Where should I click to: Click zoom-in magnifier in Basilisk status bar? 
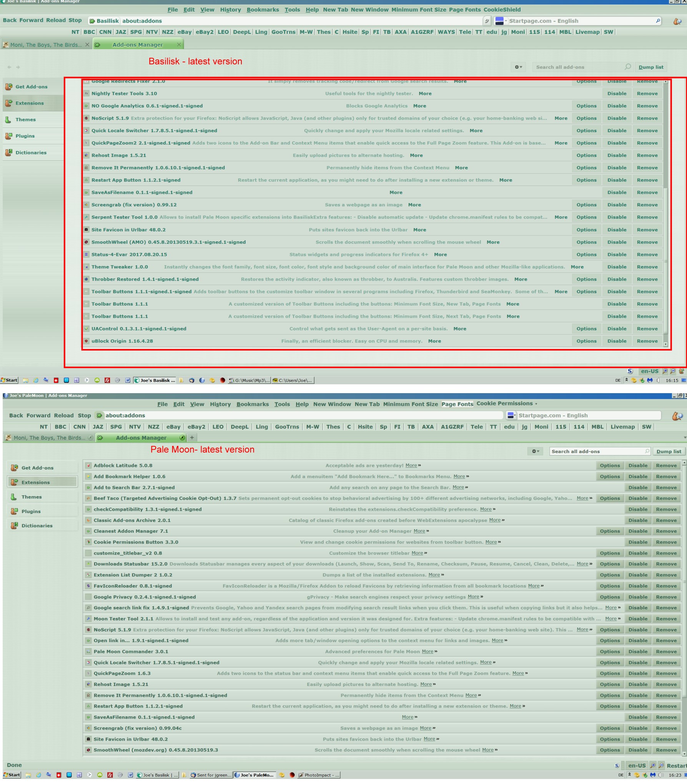point(665,371)
